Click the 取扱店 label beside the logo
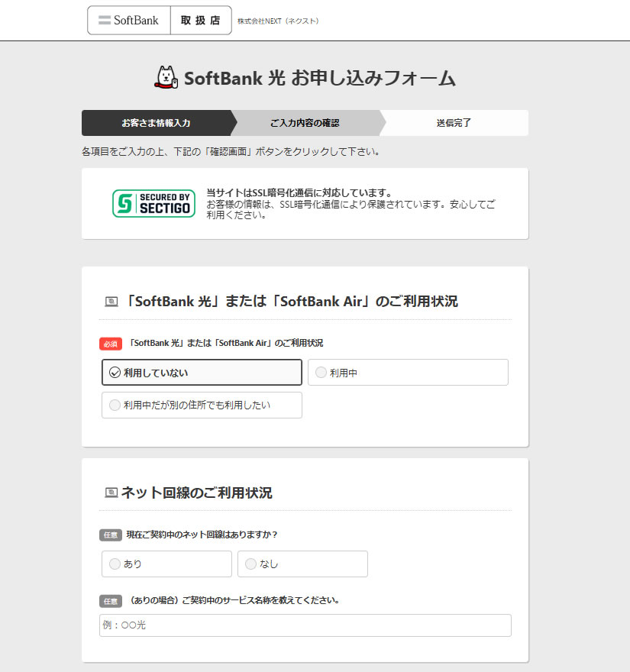This screenshot has height=672, width=630. (x=200, y=21)
